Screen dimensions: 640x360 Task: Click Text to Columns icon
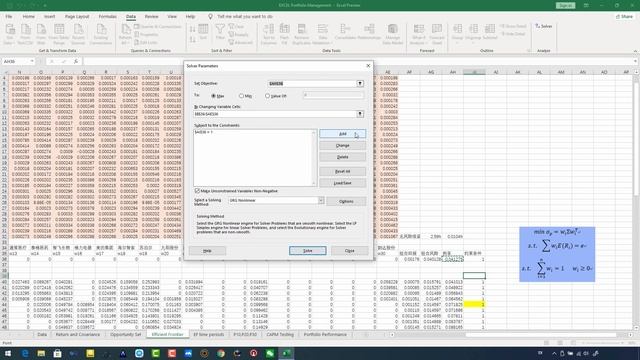(269, 34)
